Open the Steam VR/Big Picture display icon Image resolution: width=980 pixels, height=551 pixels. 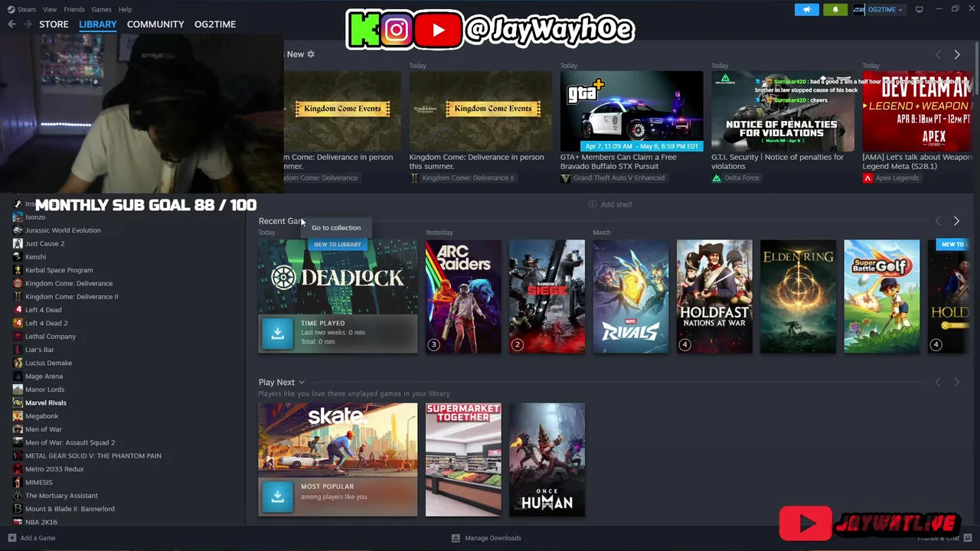pyautogui.click(x=919, y=9)
